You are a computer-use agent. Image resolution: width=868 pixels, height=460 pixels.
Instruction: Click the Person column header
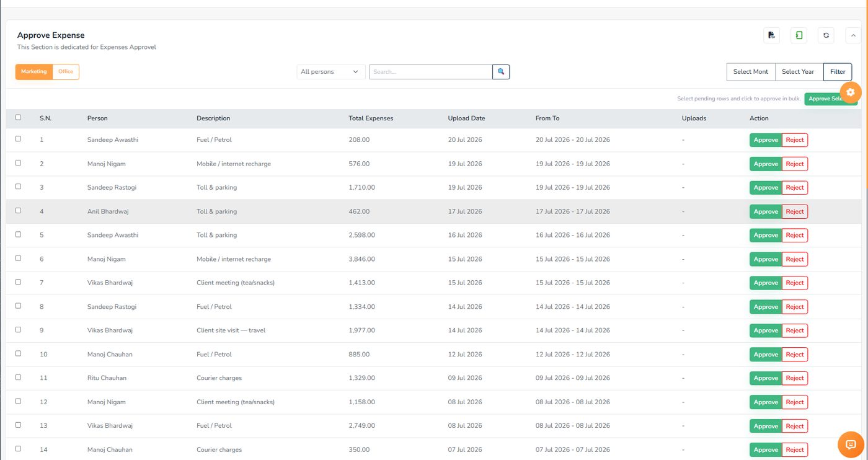(x=97, y=118)
